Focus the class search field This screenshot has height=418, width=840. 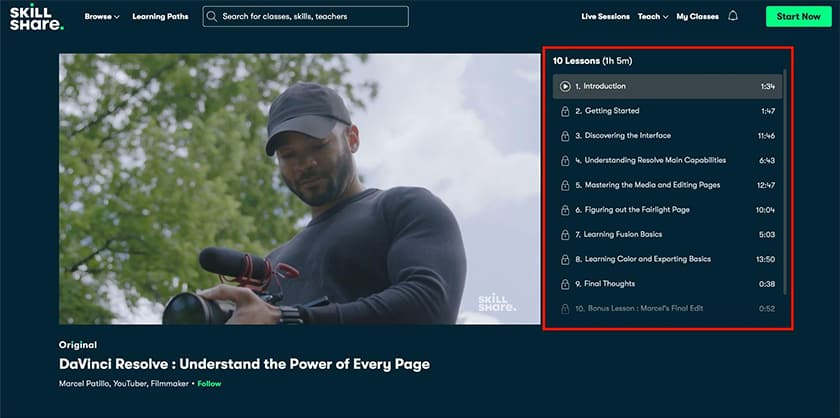pyautogui.click(x=305, y=17)
